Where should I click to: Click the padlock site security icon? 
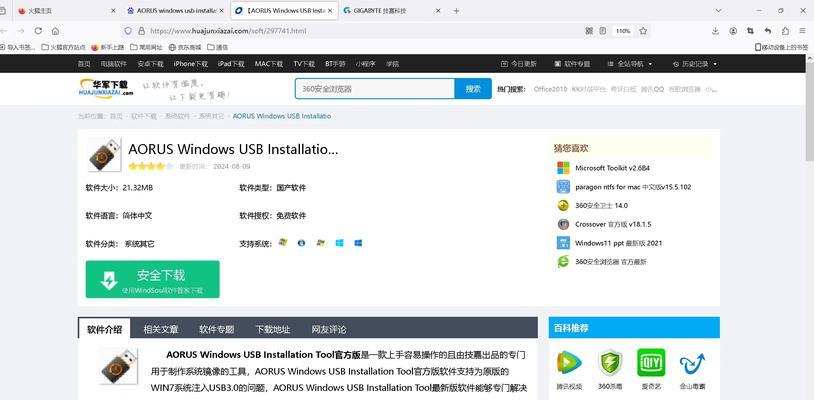[141, 31]
